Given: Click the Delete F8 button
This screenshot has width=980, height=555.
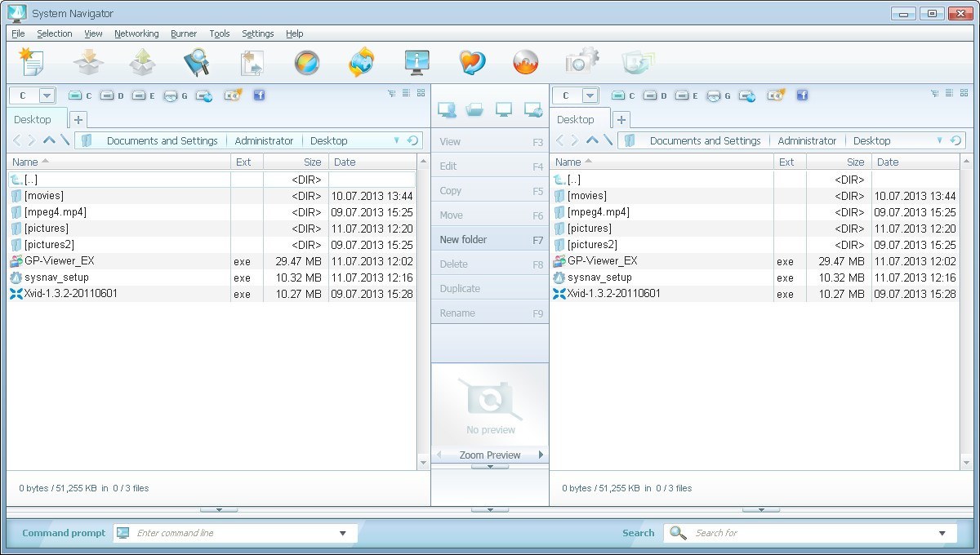Looking at the screenshot, I should point(488,264).
